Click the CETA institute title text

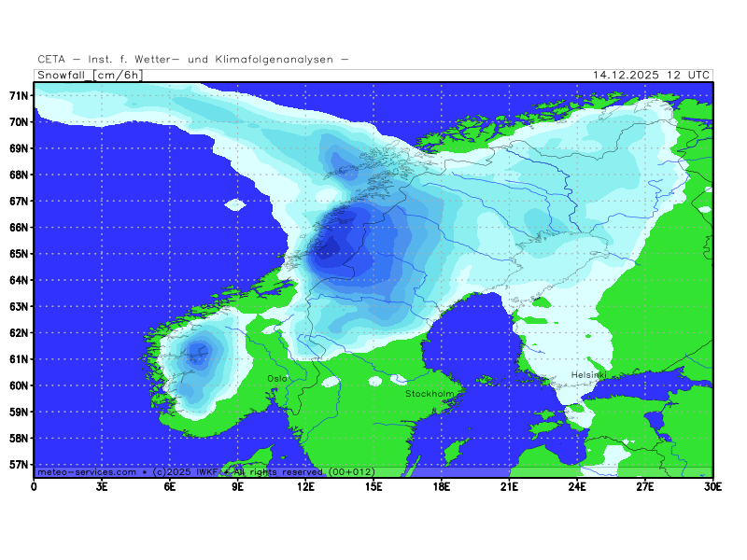(193, 59)
